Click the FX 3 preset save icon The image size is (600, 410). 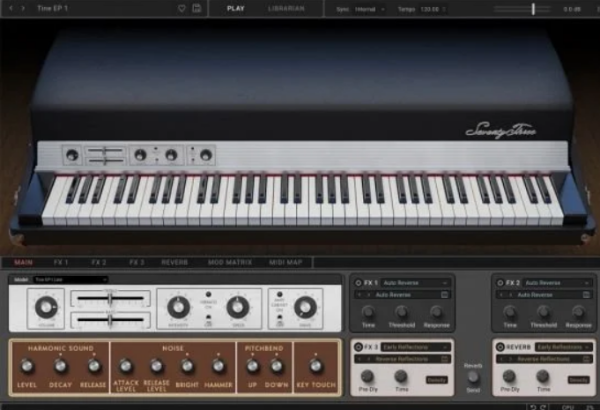coord(446,358)
